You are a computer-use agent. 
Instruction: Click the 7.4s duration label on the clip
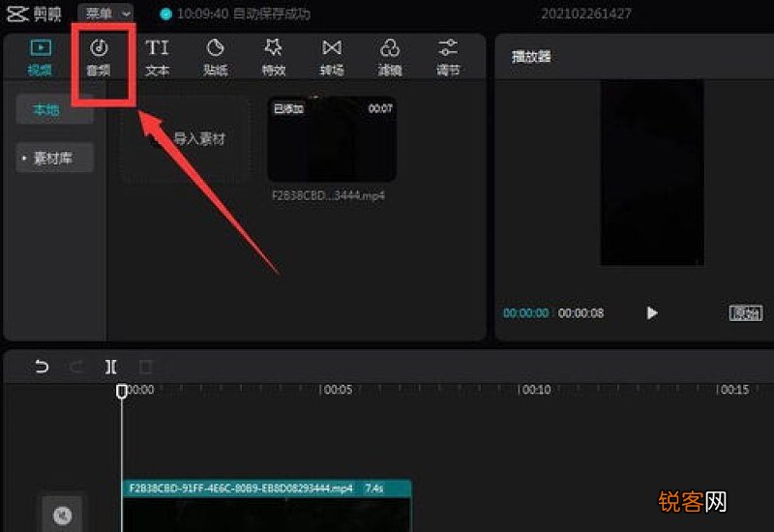pyautogui.click(x=374, y=488)
